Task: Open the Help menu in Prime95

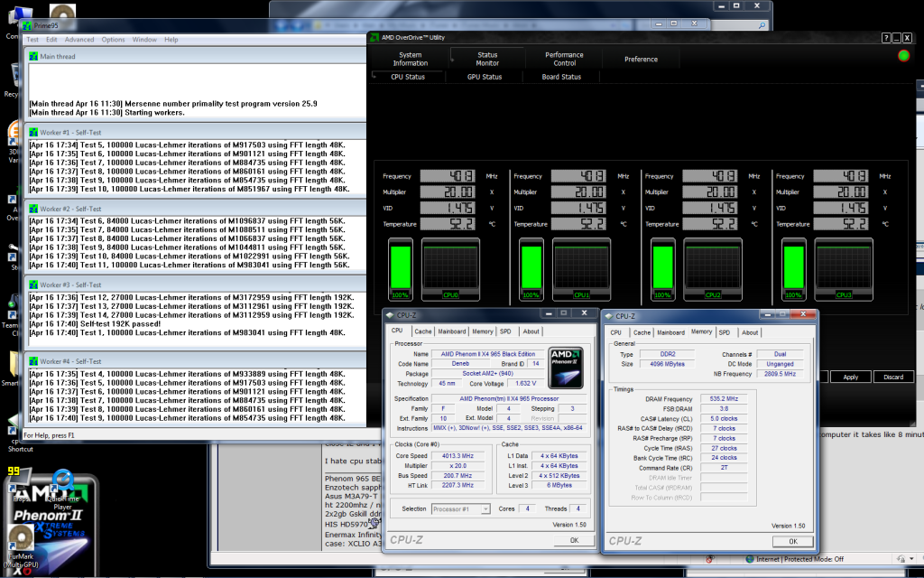Action: tap(171, 40)
